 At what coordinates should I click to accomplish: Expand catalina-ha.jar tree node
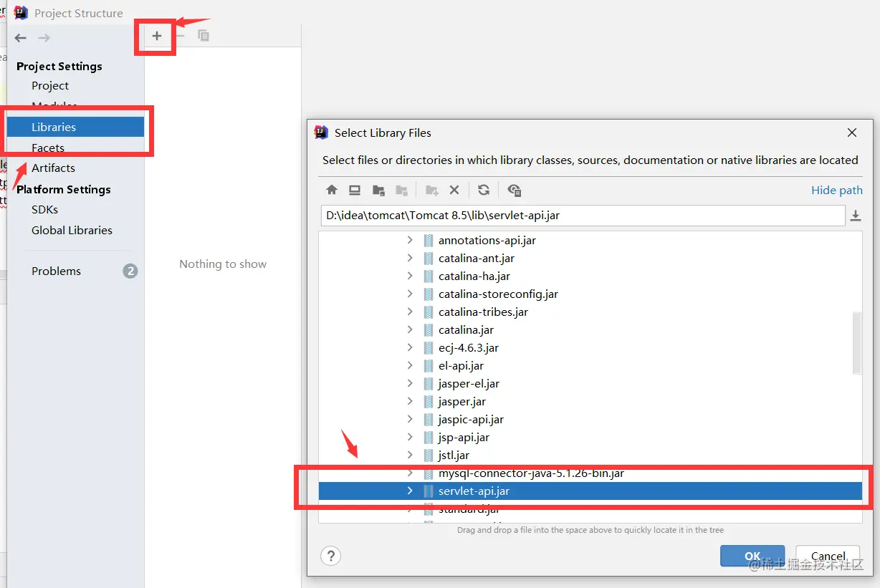point(410,276)
